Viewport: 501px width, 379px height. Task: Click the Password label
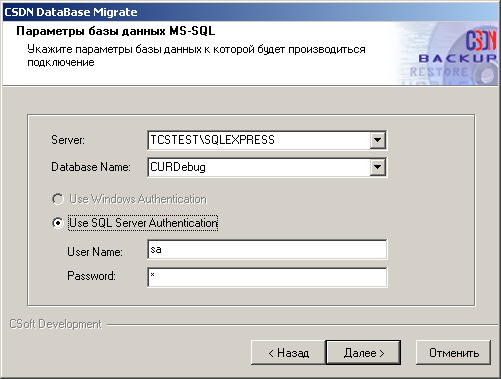(x=91, y=276)
